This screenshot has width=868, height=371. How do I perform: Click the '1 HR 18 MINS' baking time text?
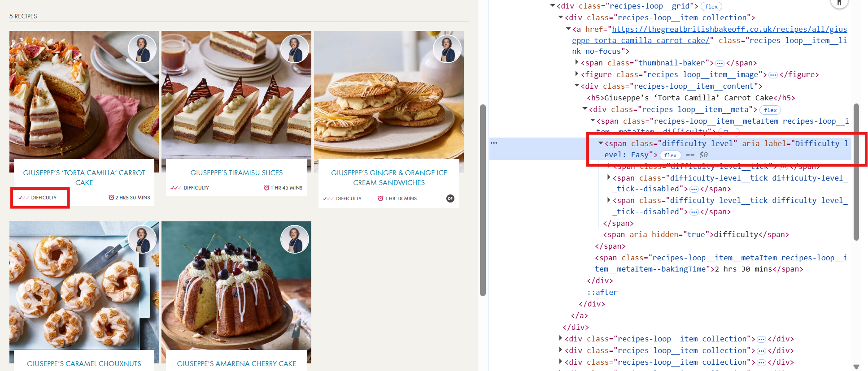click(401, 198)
